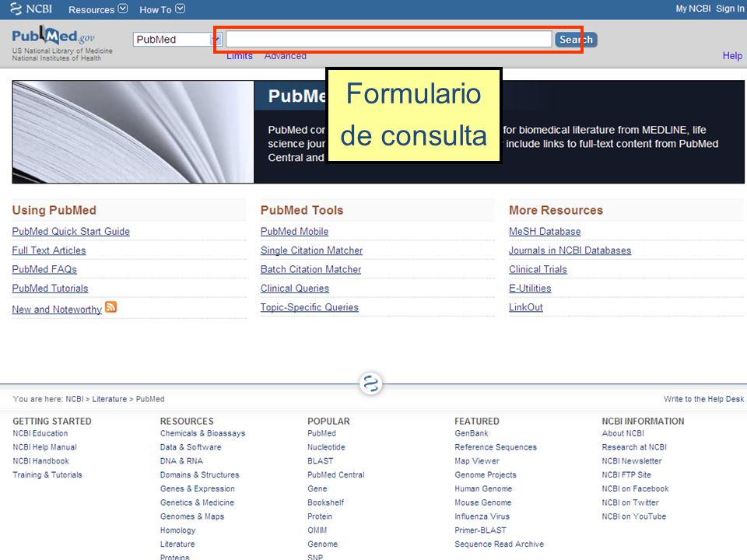Open Domains & Structures footer link

200,474
